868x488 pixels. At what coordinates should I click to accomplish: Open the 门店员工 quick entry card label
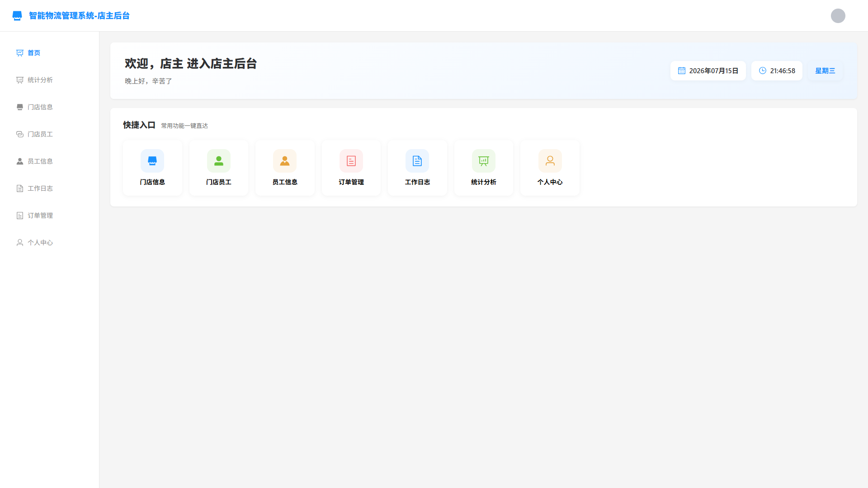219,182
